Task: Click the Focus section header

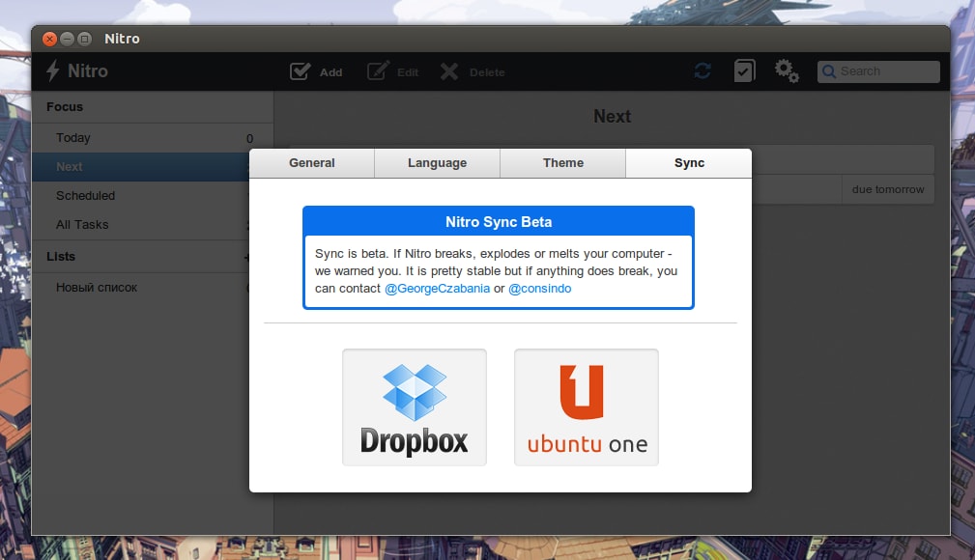Action: pos(65,107)
